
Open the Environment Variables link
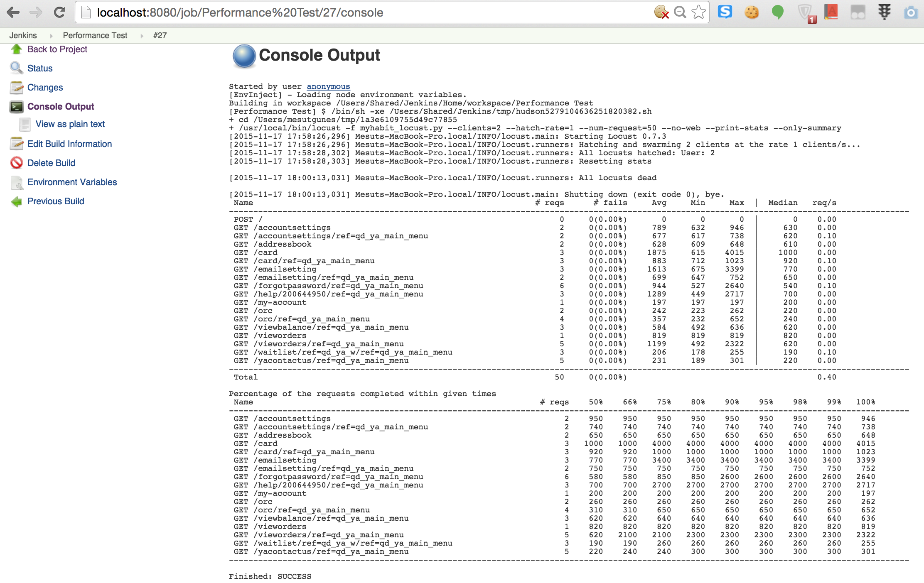(x=72, y=182)
